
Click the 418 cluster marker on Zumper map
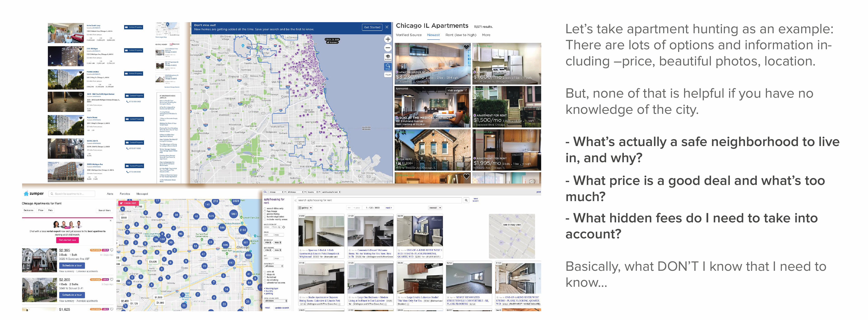click(249, 255)
